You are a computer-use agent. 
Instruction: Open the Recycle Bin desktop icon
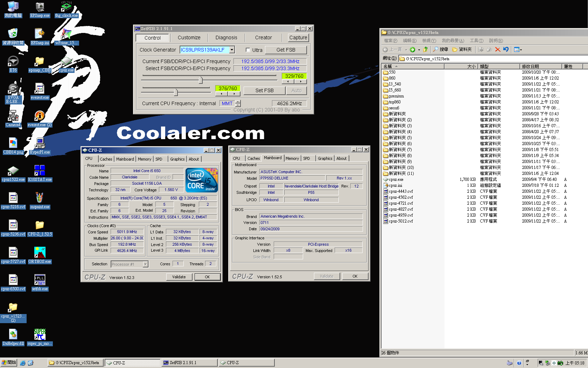13,37
